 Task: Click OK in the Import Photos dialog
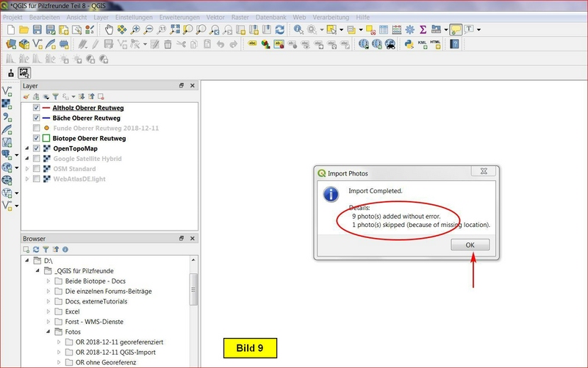coord(470,245)
